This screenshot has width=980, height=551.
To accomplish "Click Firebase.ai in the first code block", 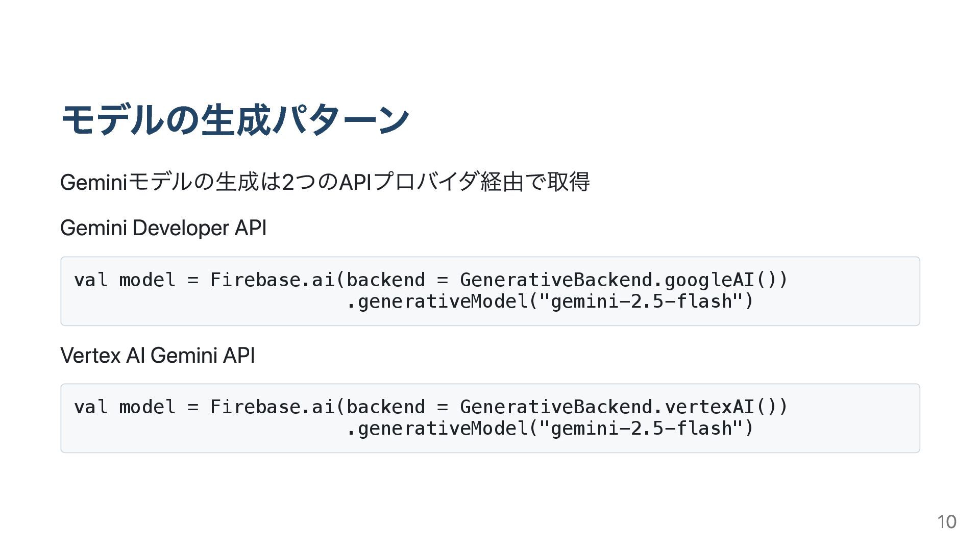I will pyautogui.click(x=272, y=280).
